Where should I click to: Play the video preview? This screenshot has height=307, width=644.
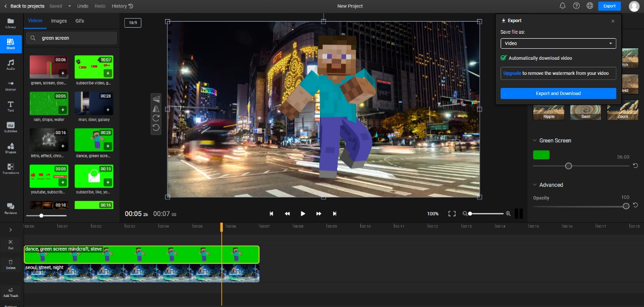tap(303, 214)
